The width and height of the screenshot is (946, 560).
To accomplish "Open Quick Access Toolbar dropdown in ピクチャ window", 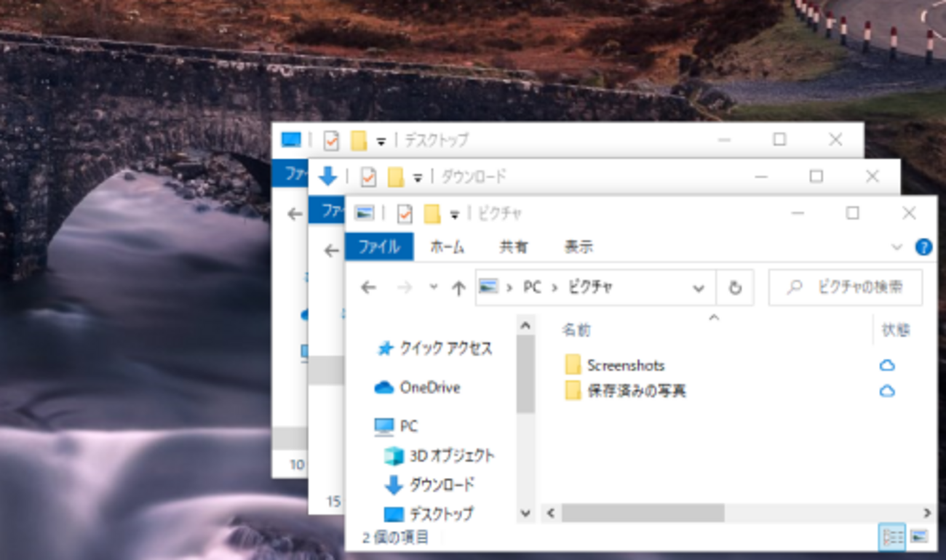I will click(454, 215).
